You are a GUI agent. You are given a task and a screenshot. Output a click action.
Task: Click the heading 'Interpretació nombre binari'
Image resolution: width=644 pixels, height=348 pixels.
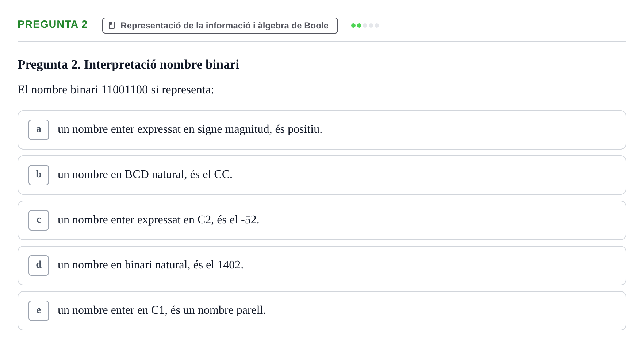161,65
